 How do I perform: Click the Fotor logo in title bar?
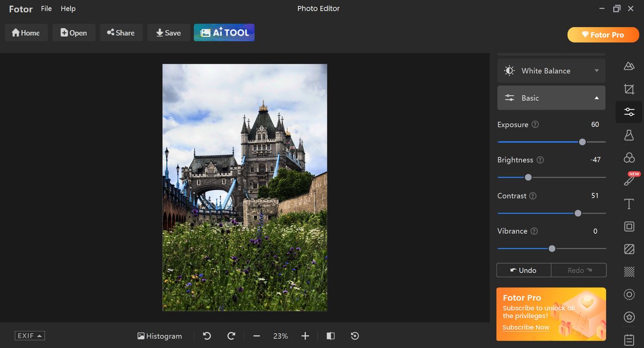click(x=21, y=9)
